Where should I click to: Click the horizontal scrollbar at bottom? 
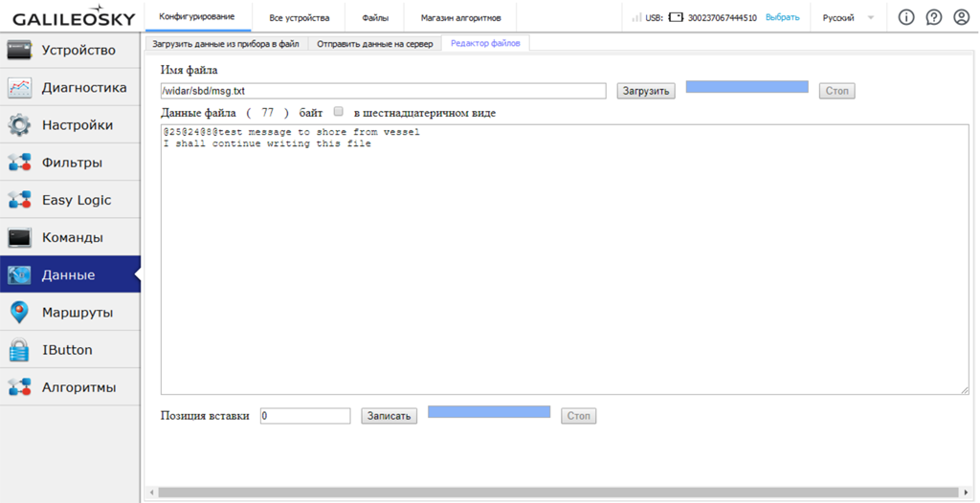[x=556, y=492]
